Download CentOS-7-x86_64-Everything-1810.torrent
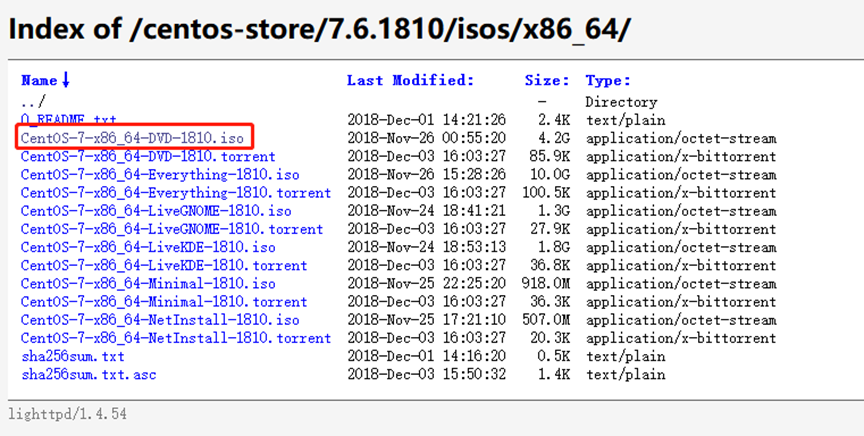 176,193
